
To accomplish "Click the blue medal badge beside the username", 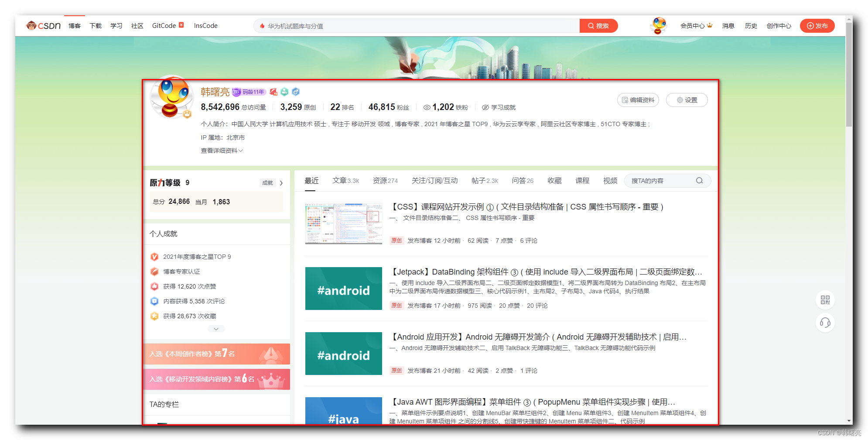I will click(296, 92).
